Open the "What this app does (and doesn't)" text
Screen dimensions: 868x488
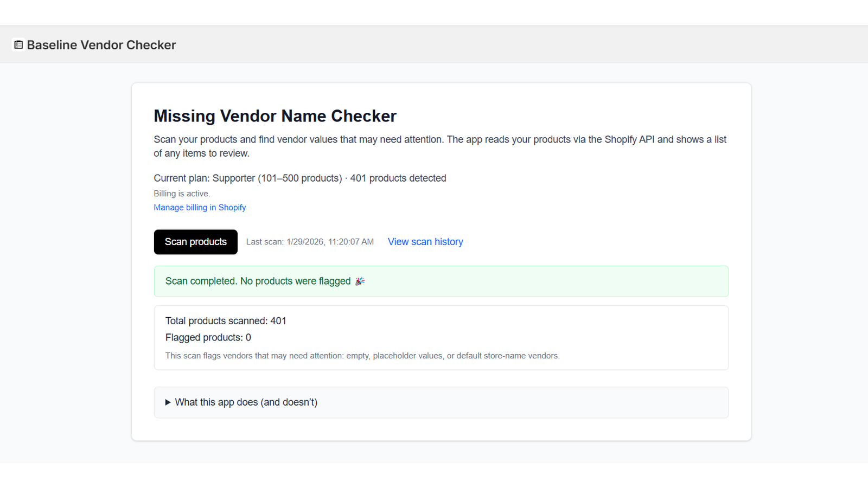click(x=246, y=402)
